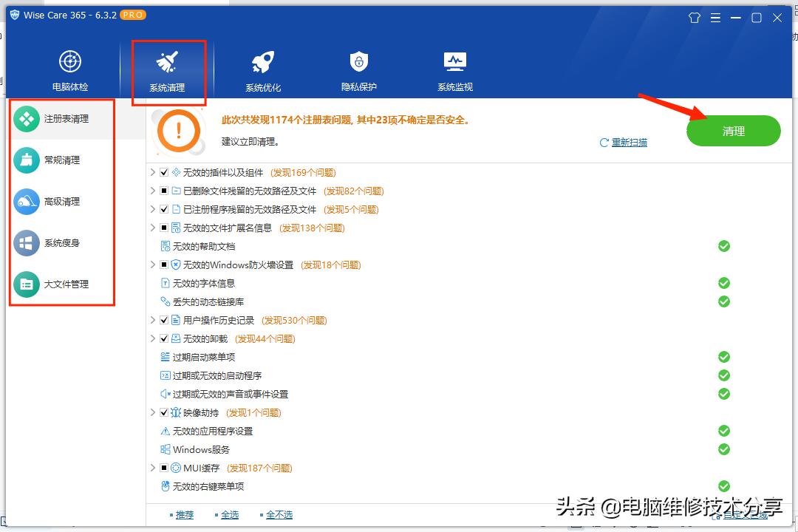Open the hamburger main menu
Screen dimensions: 798x532
click(715, 17)
